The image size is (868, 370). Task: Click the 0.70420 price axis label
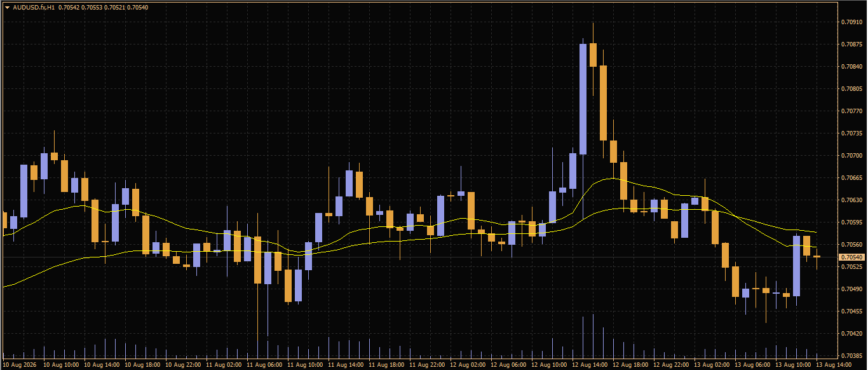pyautogui.click(x=851, y=334)
